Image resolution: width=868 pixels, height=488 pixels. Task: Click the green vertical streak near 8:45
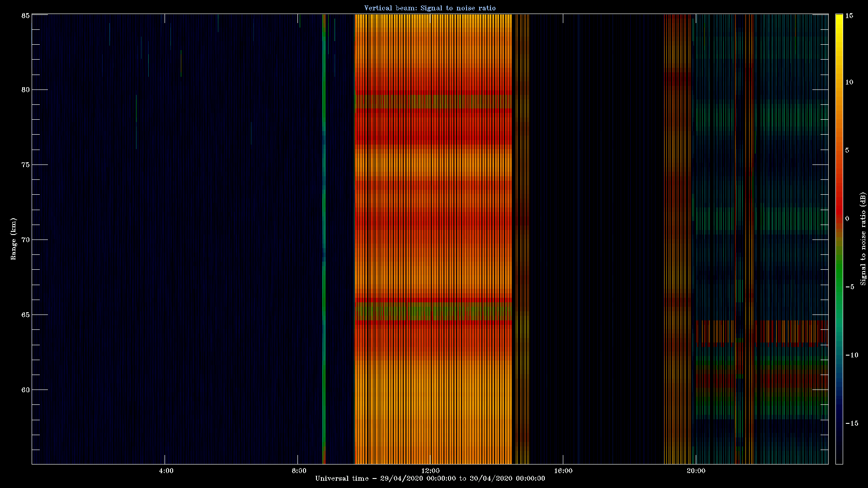pyautogui.click(x=324, y=239)
